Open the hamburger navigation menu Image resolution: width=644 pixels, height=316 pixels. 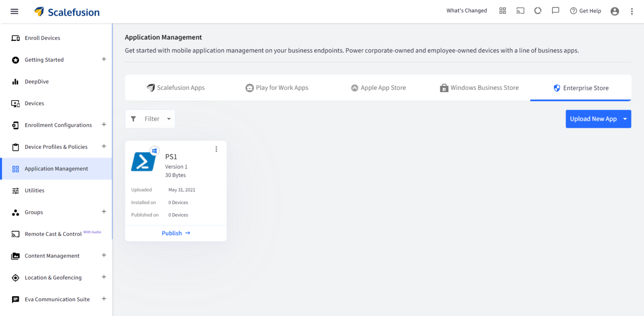[14, 11]
